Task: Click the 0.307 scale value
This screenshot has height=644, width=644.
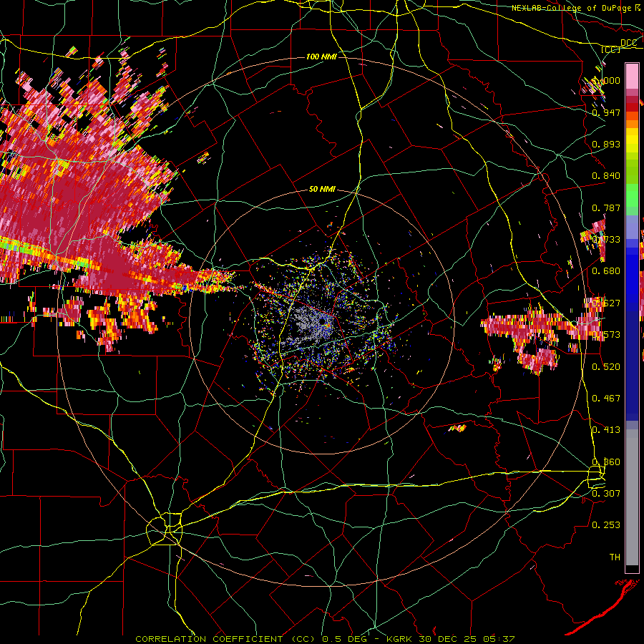Action: click(x=606, y=493)
